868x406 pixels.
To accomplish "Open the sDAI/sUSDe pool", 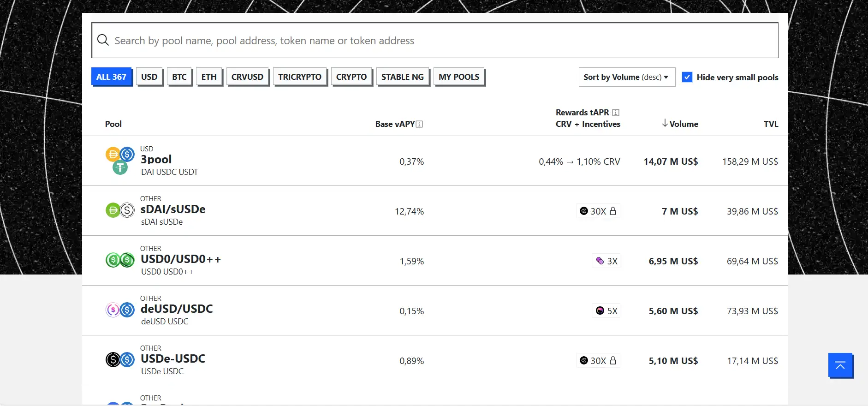I will point(173,209).
